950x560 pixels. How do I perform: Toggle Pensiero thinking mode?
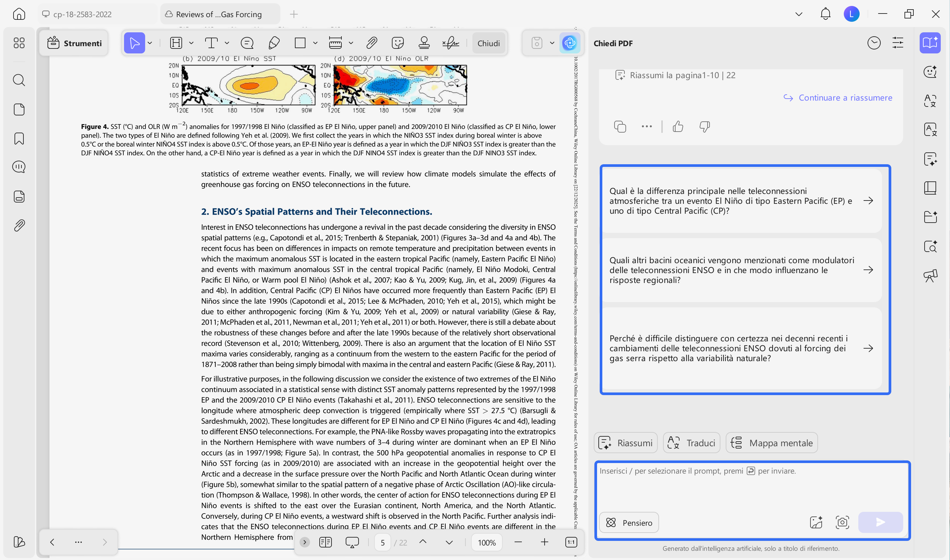click(x=629, y=523)
